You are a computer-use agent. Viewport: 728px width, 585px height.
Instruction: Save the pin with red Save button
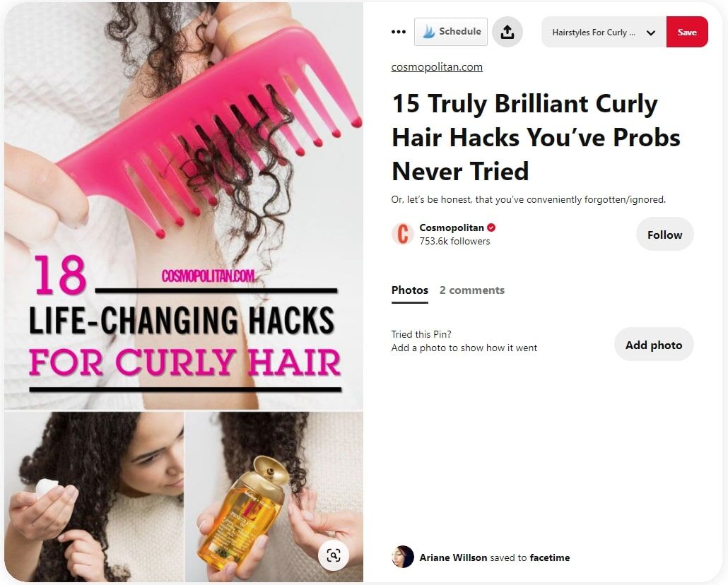pos(687,32)
